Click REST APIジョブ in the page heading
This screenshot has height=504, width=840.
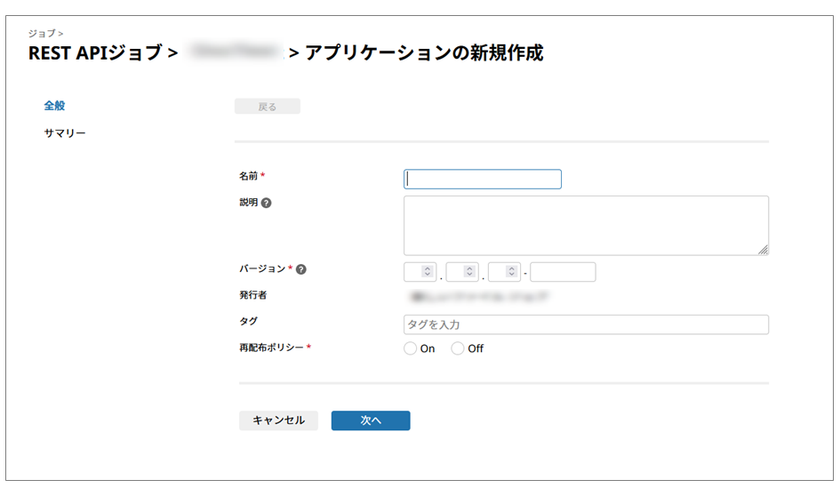coord(96,53)
